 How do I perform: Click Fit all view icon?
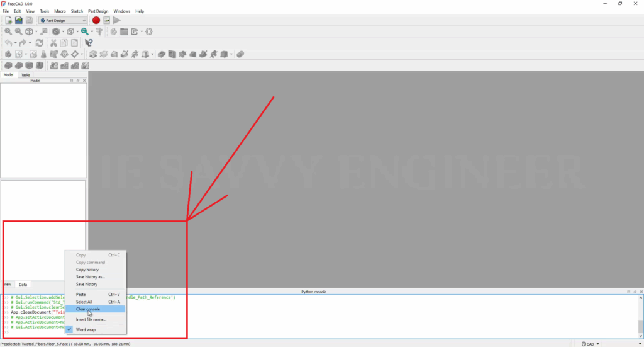[8, 31]
